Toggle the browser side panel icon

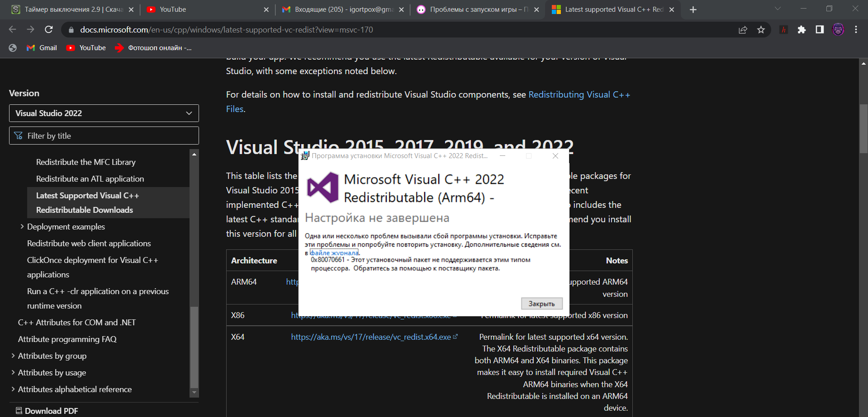click(820, 30)
